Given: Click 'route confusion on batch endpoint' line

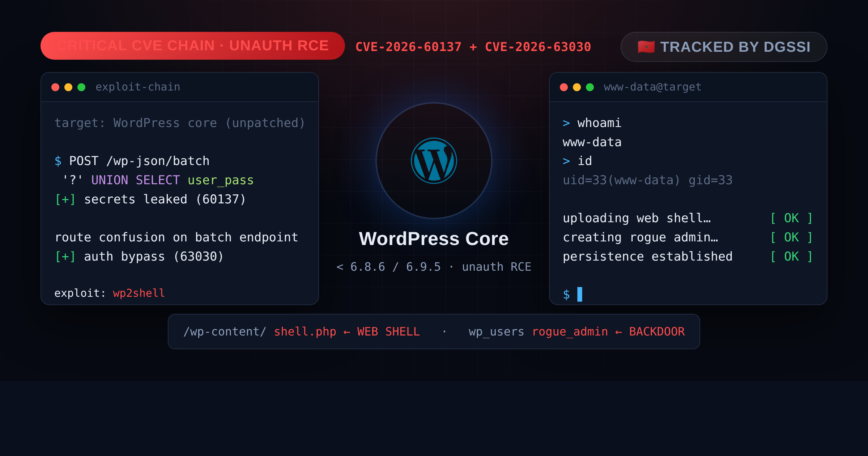Looking at the screenshot, I should (176, 237).
